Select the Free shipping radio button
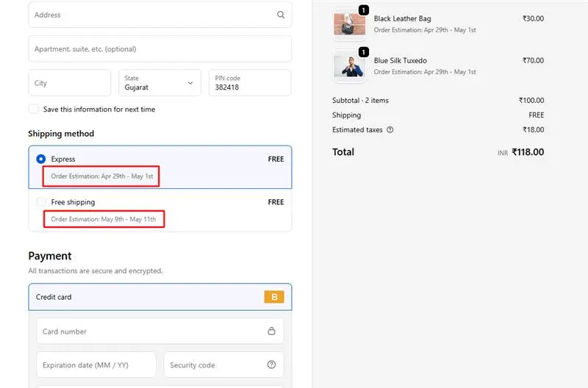 pos(41,202)
